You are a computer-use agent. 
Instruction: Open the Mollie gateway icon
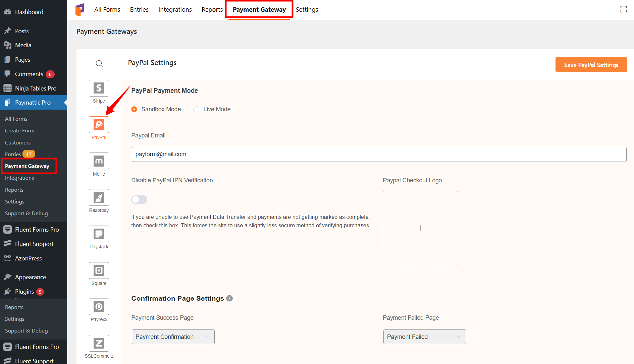(99, 161)
